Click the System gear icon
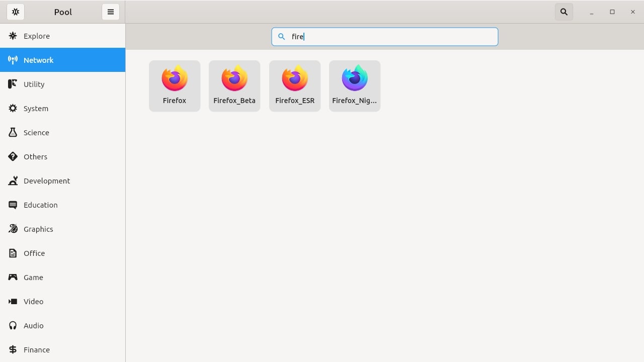 [x=13, y=108]
